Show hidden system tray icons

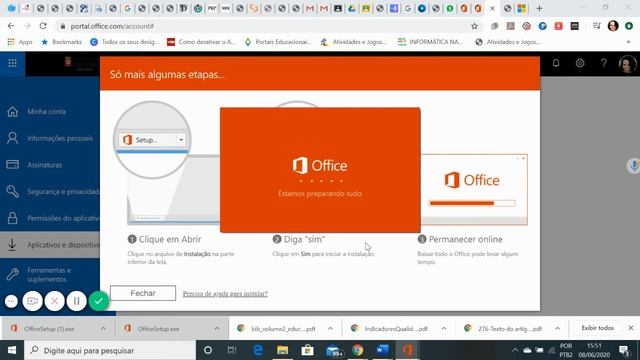click(515, 350)
